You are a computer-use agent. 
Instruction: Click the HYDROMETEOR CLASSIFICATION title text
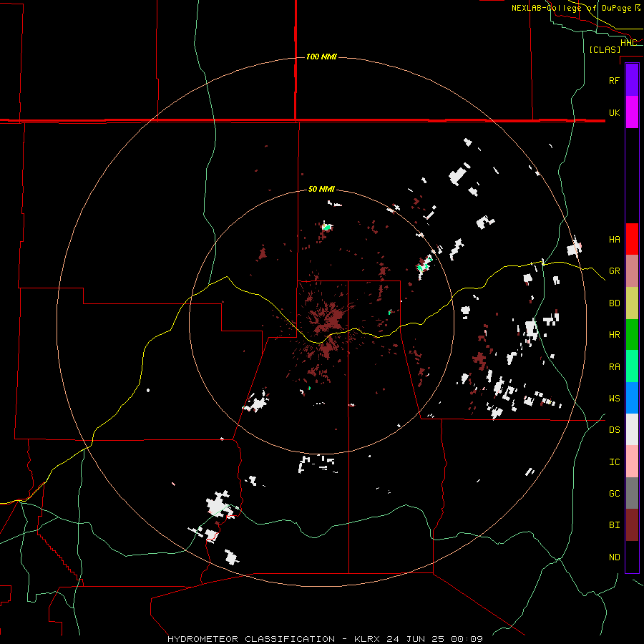(251, 639)
